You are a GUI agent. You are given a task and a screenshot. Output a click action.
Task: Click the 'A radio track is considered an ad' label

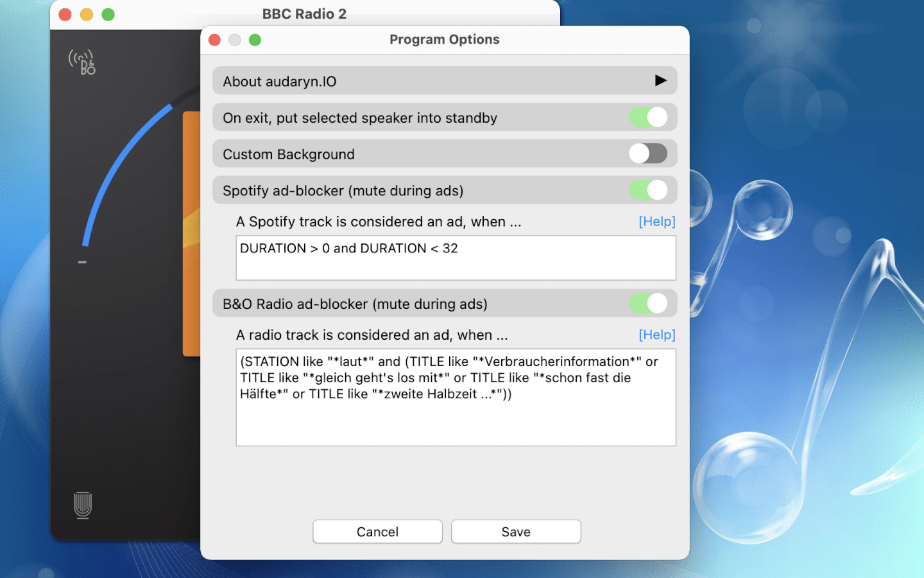tap(372, 335)
